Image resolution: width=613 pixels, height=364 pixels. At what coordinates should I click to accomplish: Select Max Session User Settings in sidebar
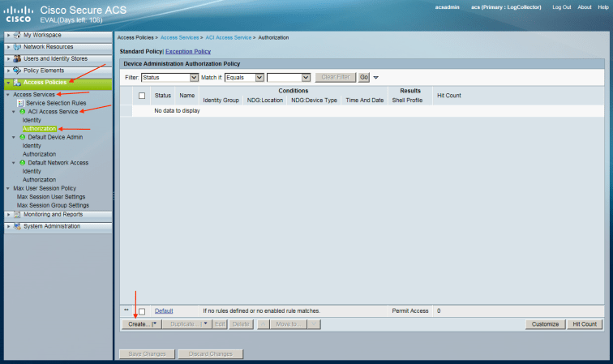[x=51, y=197]
